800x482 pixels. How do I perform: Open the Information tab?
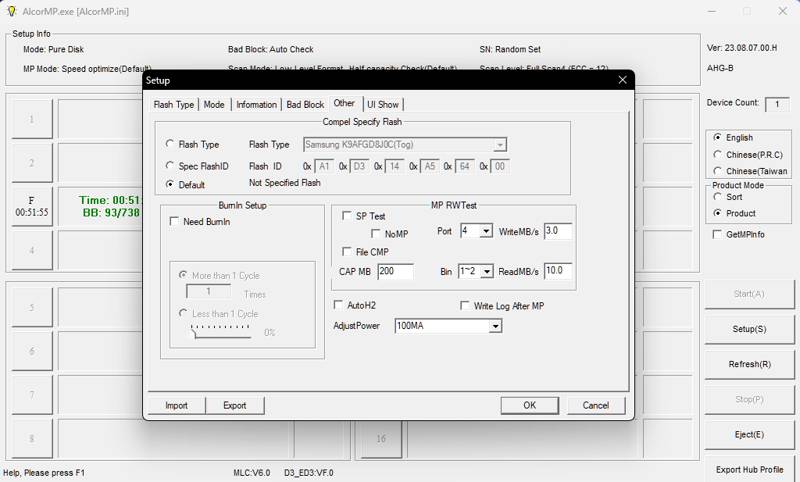point(256,104)
